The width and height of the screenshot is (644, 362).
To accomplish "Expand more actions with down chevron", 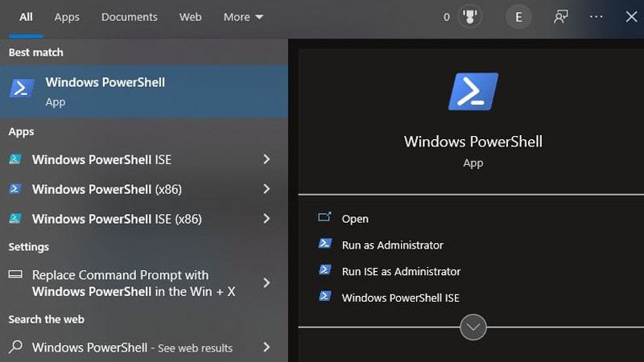I will [473, 327].
